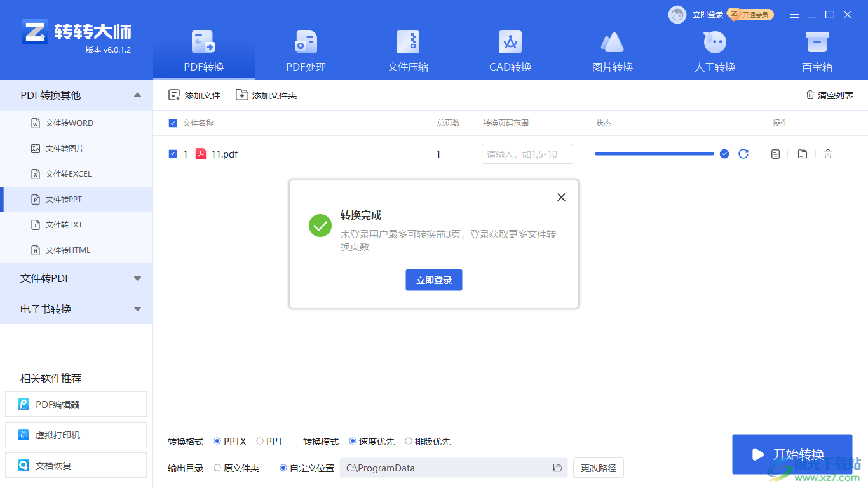Select 文件转TXT in sidebar
Image resolution: width=868 pixels, height=488 pixels.
point(76,225)
